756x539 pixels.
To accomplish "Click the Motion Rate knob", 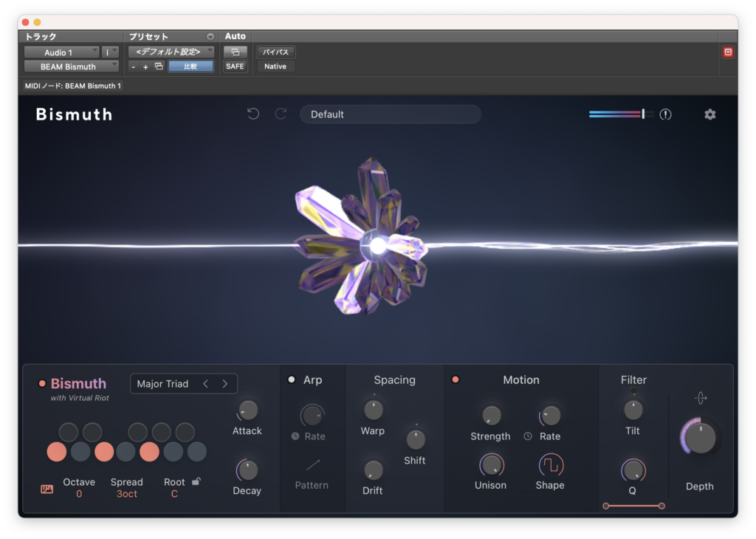I will [x=551, y=416].
